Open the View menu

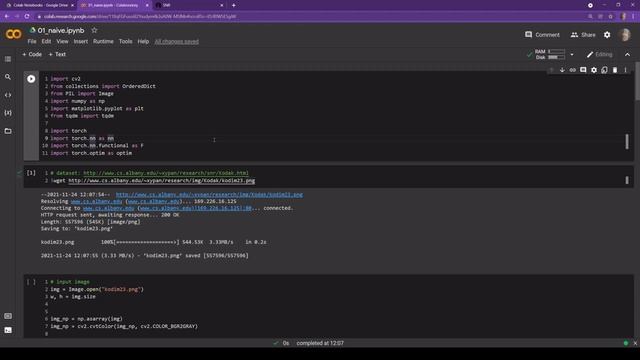(62, 42)
